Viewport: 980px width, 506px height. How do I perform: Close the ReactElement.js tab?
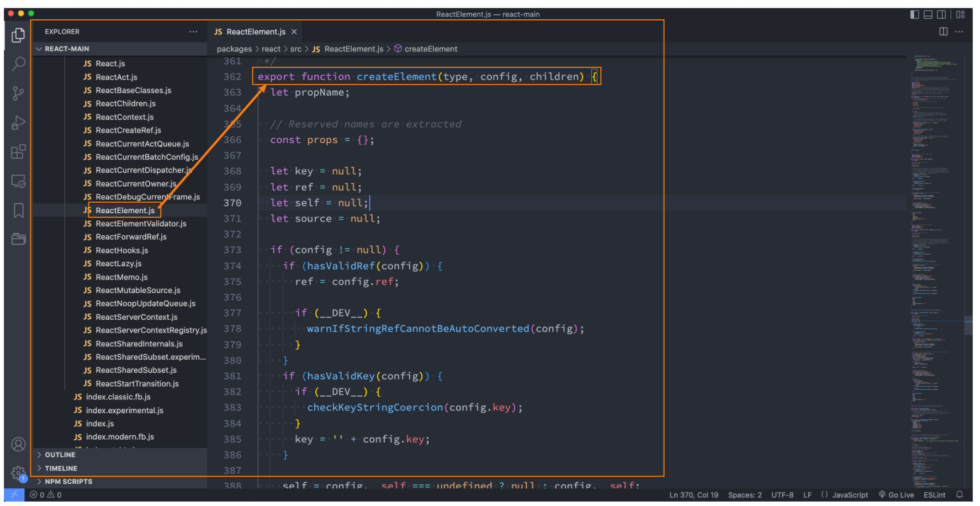[x=294, y=32]
